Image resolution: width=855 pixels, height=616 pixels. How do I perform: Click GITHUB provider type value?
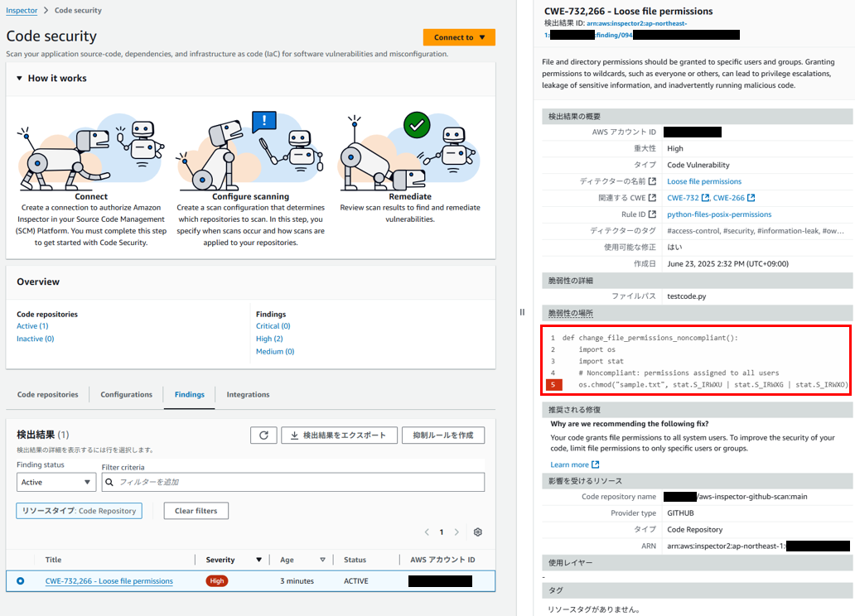coord(680,513)
